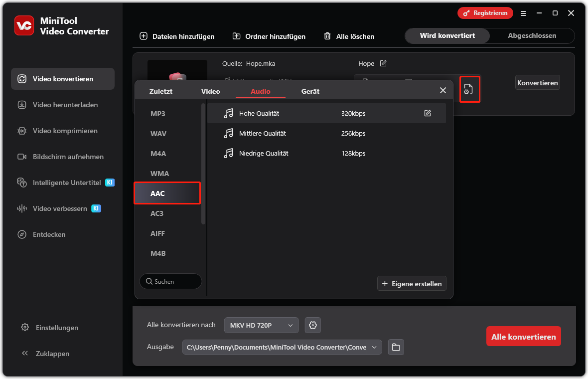588x379 pixels.
Task: Select Niedrige Qualität 128kbps preset
Action: (x=326, y=153)
